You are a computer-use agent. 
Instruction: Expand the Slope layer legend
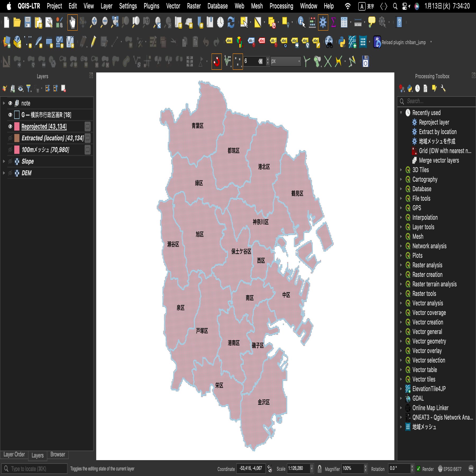tap(4, 161)
